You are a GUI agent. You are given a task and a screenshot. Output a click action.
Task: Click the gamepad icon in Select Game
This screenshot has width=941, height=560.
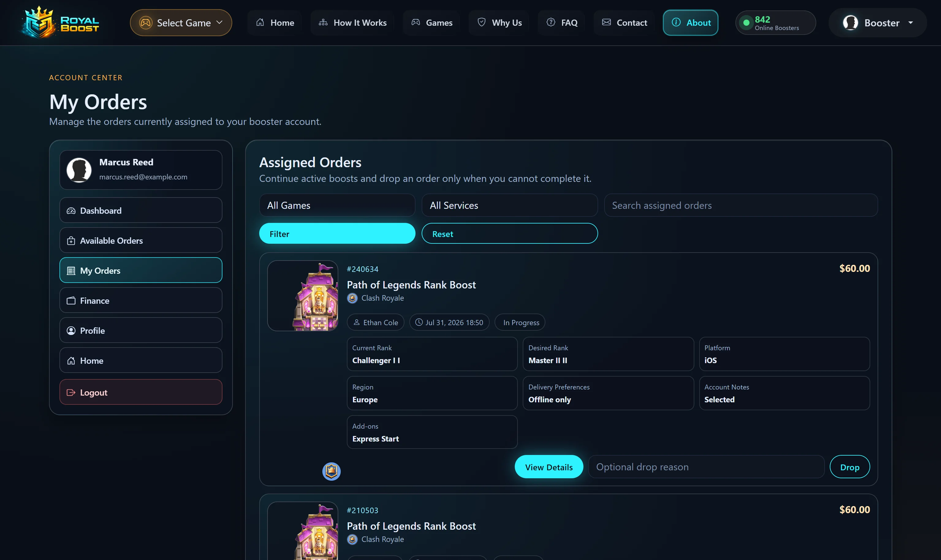click(x=146, y=23)
